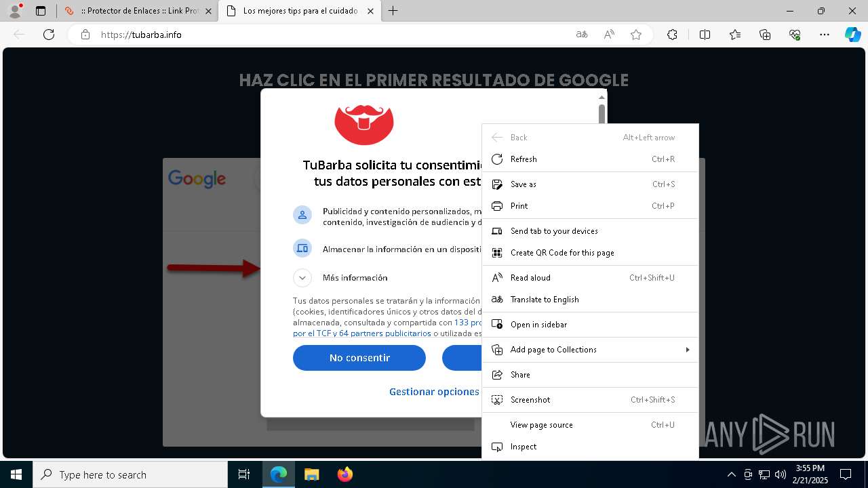Open Gestionar opciones link
This screenshot has height=488, width=868.
(434, 392)
